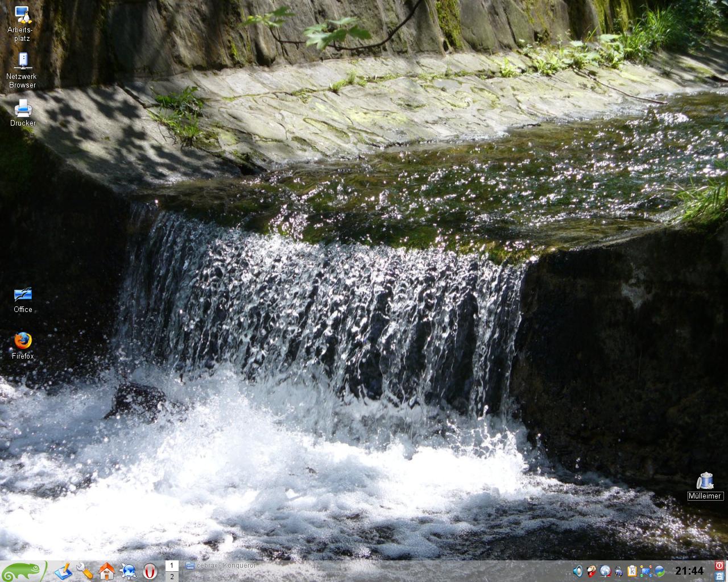This screenshot has height=582, width=728.
Task: Open the openSUSE chameleon start menu
Action: pos(24,571)
